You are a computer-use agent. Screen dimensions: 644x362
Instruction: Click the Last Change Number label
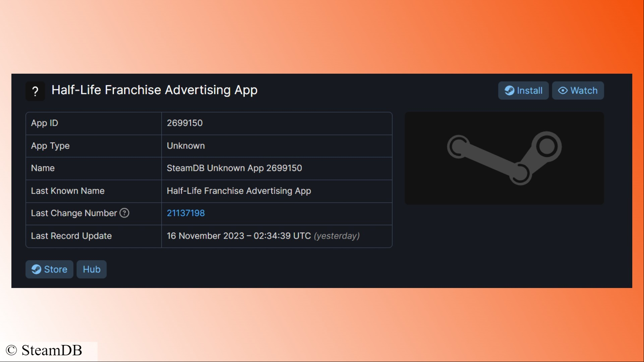pyautogui.click(x=74, y=213)
